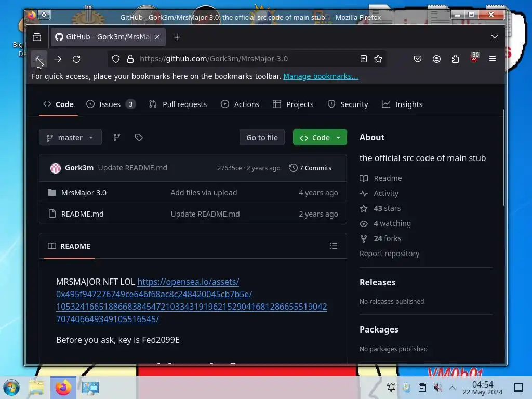Image resolution: width=532 pixels, height=399 pixels.
Task: Toggle reader view in address bar
Action: (x=363, y=59)
